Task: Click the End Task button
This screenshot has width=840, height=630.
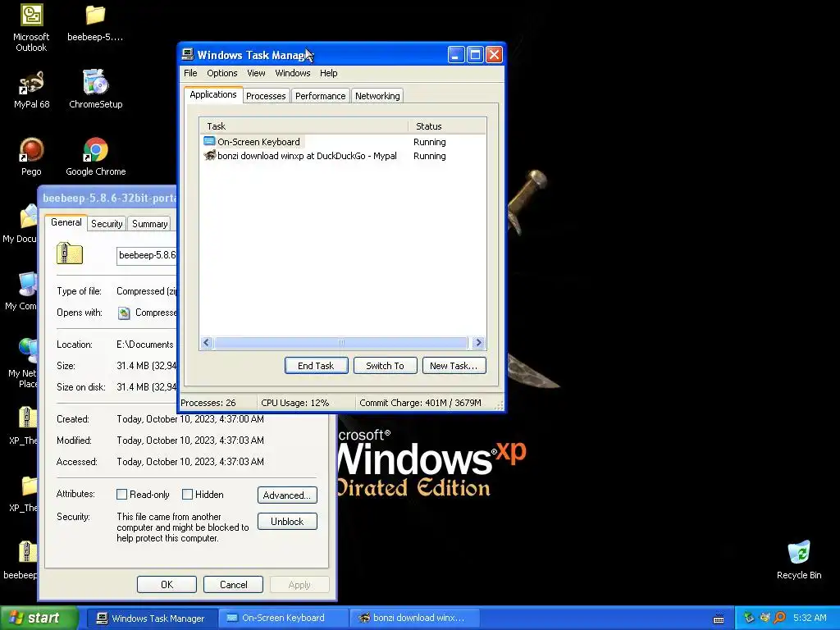Action: pyautogui.click(x=316, y=366)
